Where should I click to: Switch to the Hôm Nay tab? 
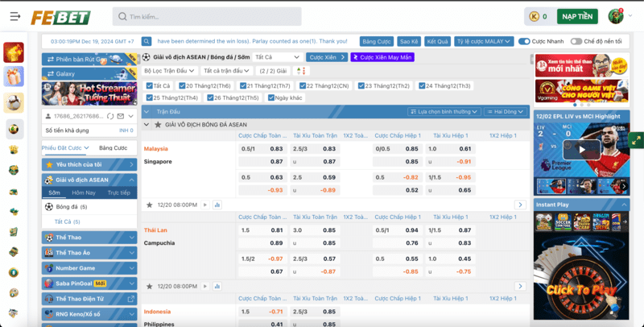[83, 193]
